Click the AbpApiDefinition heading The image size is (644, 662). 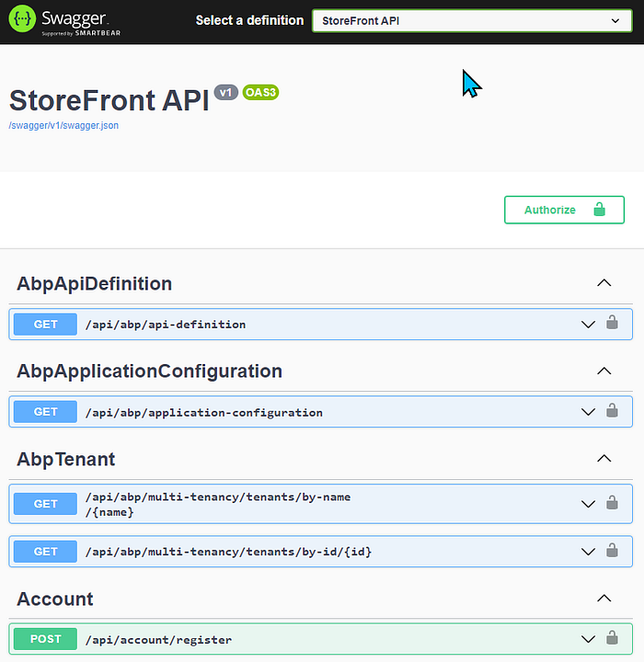pos(94,284)
